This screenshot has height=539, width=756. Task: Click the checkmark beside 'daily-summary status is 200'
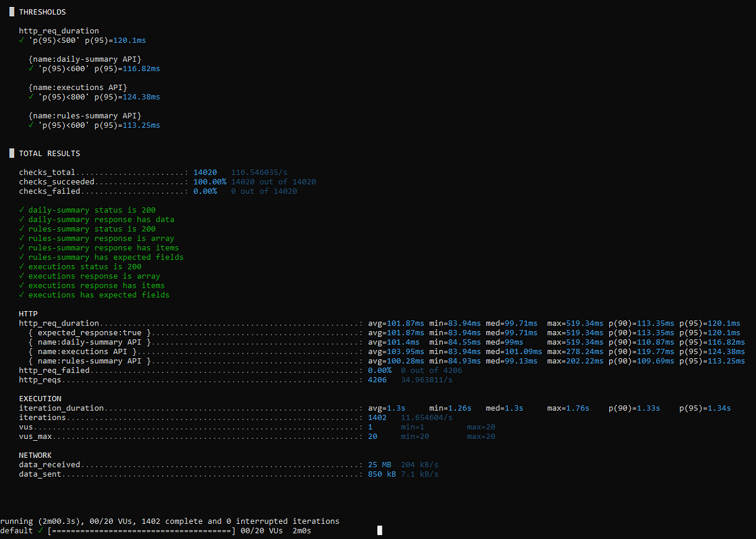pyautogui.click(x=21, y=210)
